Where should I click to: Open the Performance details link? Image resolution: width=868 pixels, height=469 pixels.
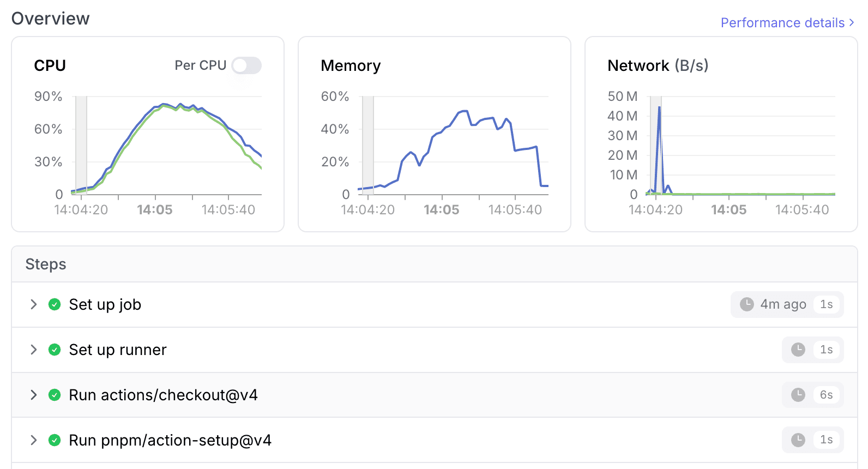pyautogui.click(x=787, y=23)
